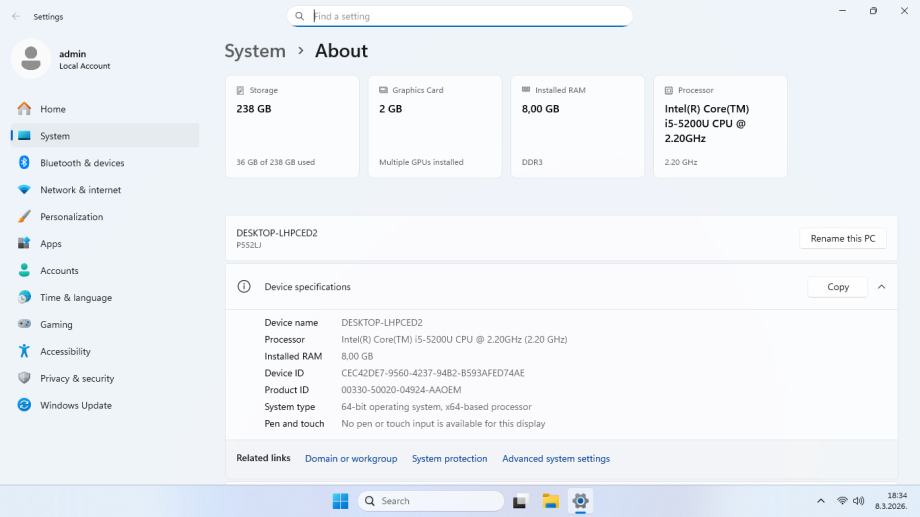Collapse the Device specifications section
Image resolution: width=920 pixels, height=517 pixels.
coord(881,287)
